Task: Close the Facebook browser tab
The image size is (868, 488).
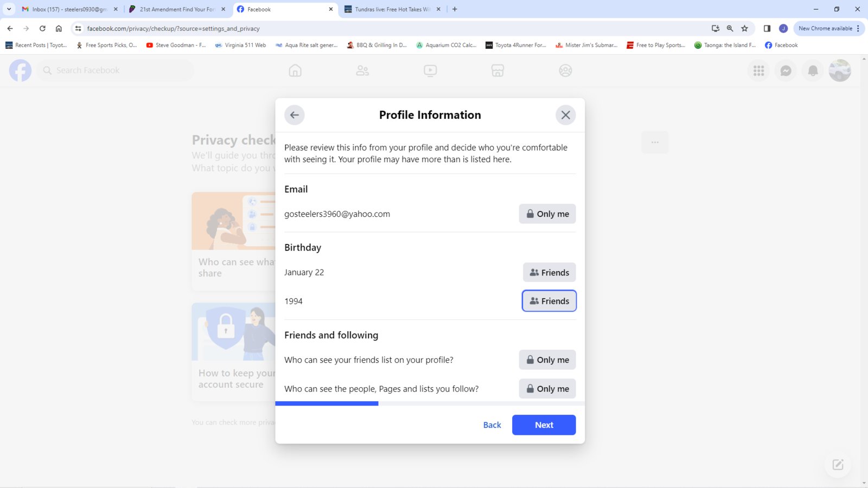Action: [x=331, y=9]
